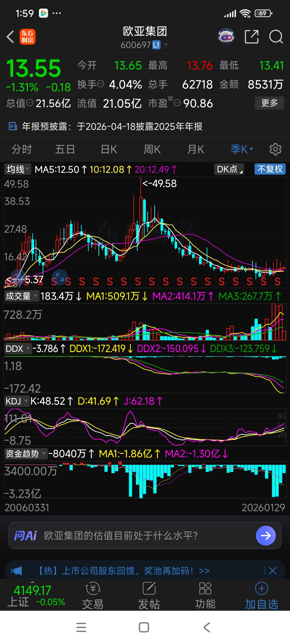Open chart settings gear icon
The image size is (290, 644).
point(275,149)
